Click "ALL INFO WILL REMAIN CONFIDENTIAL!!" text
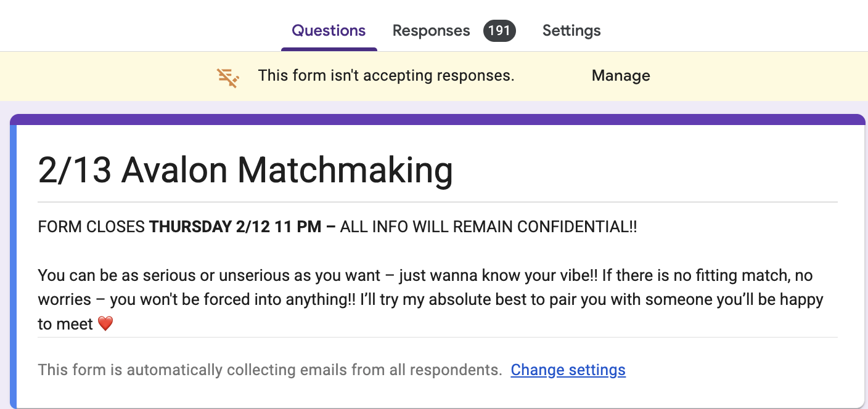This screenshot has width=868, height=409. tap(488, 227)
